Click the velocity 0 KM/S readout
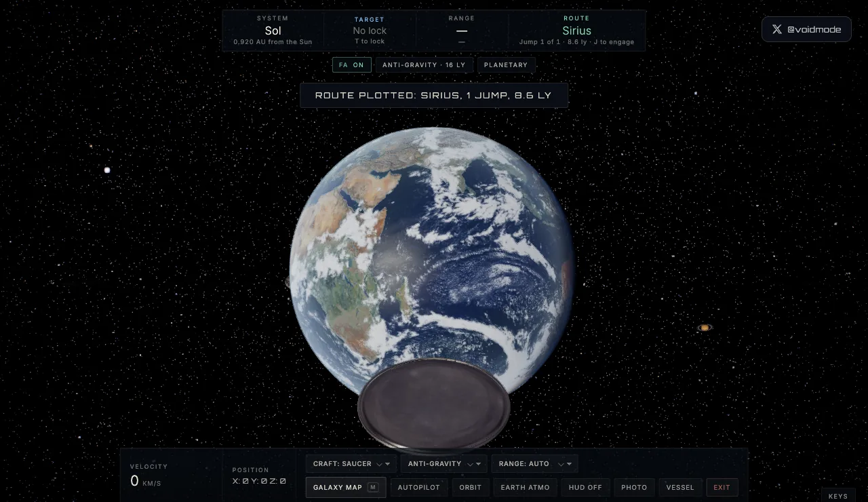Image resolution: width=868 pixels, height=502 pixels. 146,481
